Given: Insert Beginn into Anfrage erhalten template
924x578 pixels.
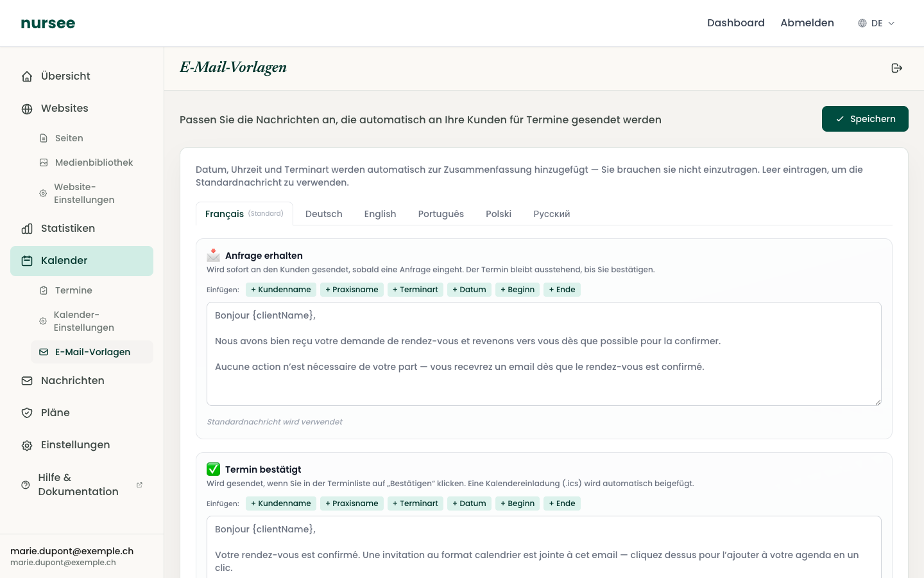Looking at the screenshot, I should tap(517, 290).
